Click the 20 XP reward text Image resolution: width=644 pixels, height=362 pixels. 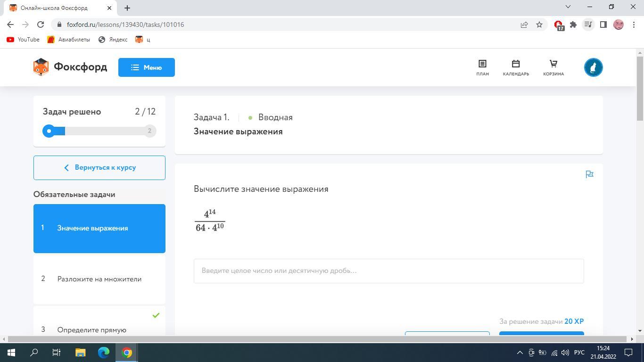574,321
